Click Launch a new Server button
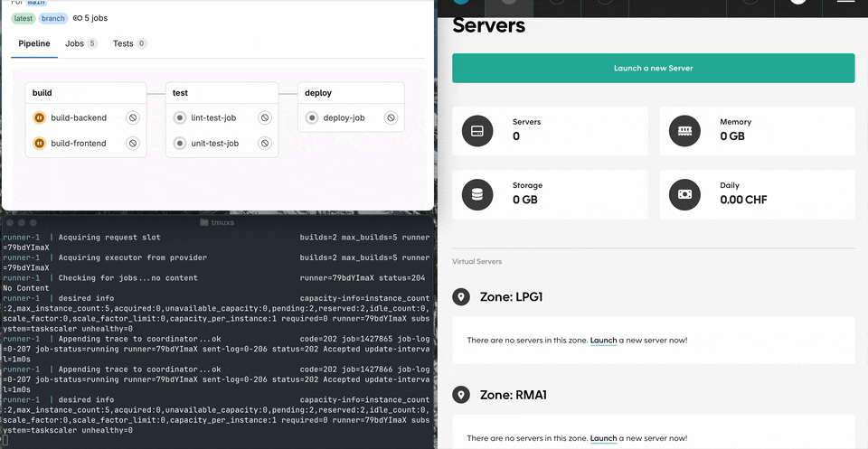This screenshot has height=449, width=868. [x=653, y=69]
